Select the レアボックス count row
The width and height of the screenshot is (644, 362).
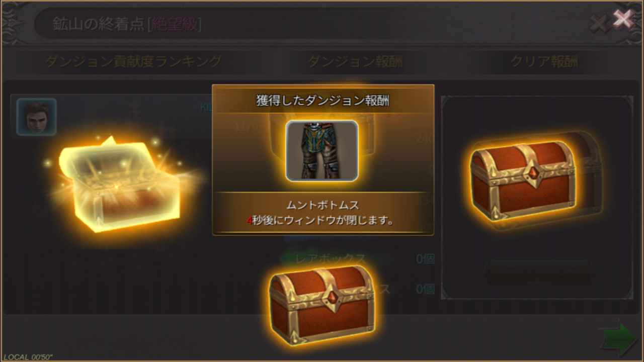click(358, 259)
